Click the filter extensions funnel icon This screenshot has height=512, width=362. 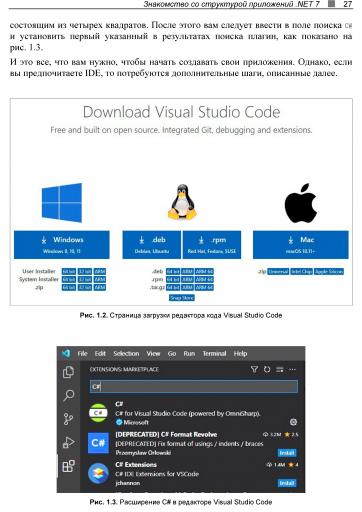point(254,369)
